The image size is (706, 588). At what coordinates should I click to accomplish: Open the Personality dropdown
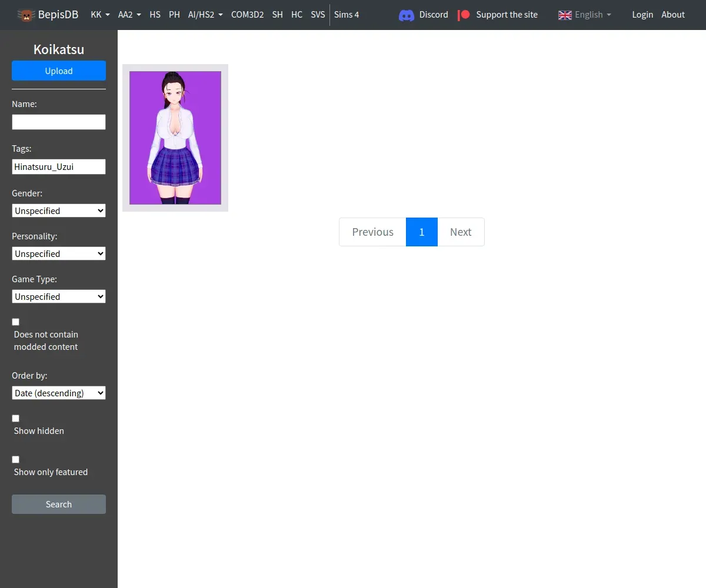click(x=59, y=253)
